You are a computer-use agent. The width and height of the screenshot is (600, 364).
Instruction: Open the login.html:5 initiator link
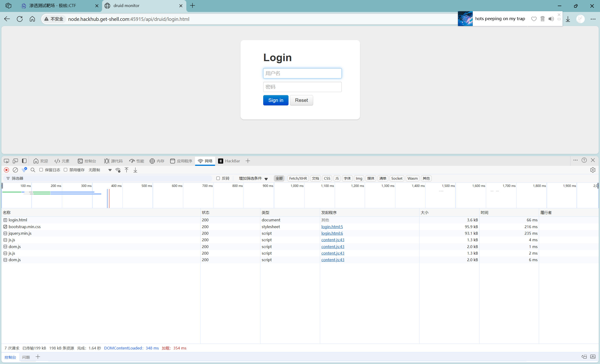pos(332,227)
